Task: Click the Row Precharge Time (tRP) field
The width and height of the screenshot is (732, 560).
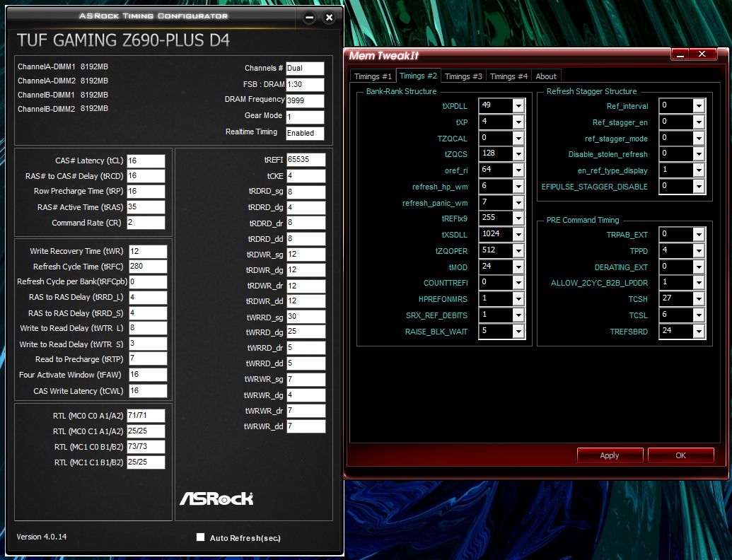Action: coord(146,192)
